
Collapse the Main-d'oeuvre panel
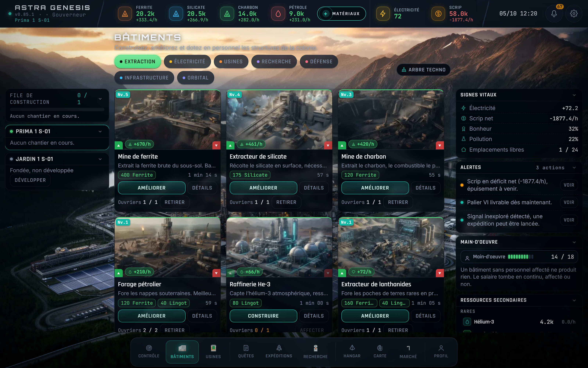coord(574,242)
